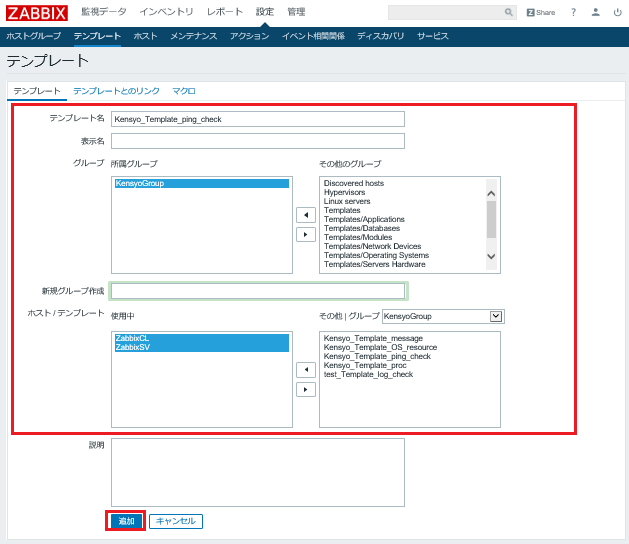This screenshot has height=544, width=629.
Task: Select Linux servers in other groups
Action: [347, 201]
